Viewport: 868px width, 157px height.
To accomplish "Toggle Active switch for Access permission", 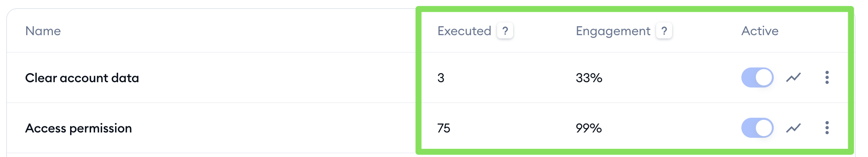I will click(x=757, y=128).
